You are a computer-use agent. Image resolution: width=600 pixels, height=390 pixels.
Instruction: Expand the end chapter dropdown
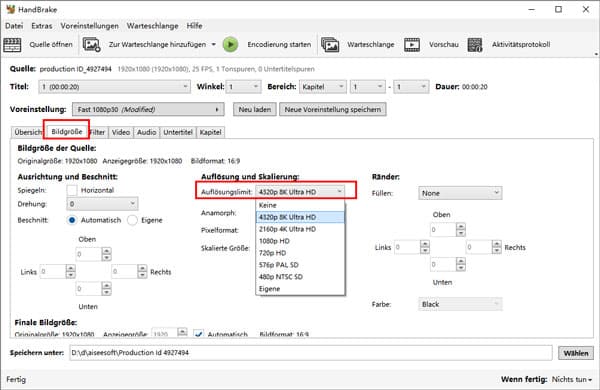[412, 87]
